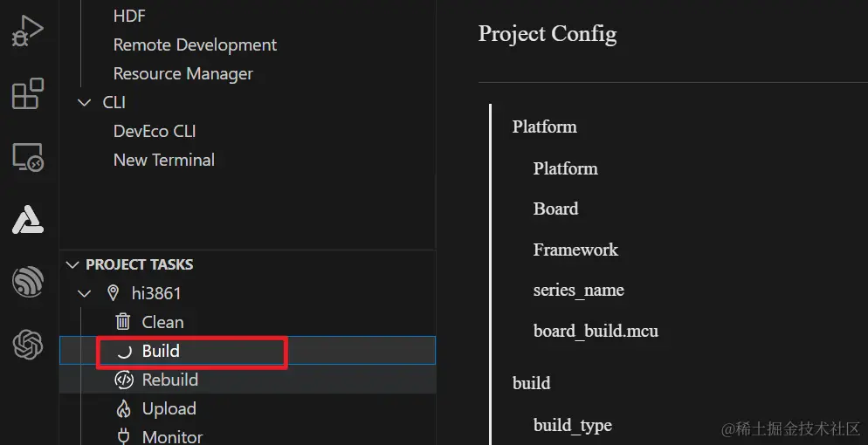This screenshot has width=868, height=445.
Task: Open Resource Manager entry
Action: [183, 73]
